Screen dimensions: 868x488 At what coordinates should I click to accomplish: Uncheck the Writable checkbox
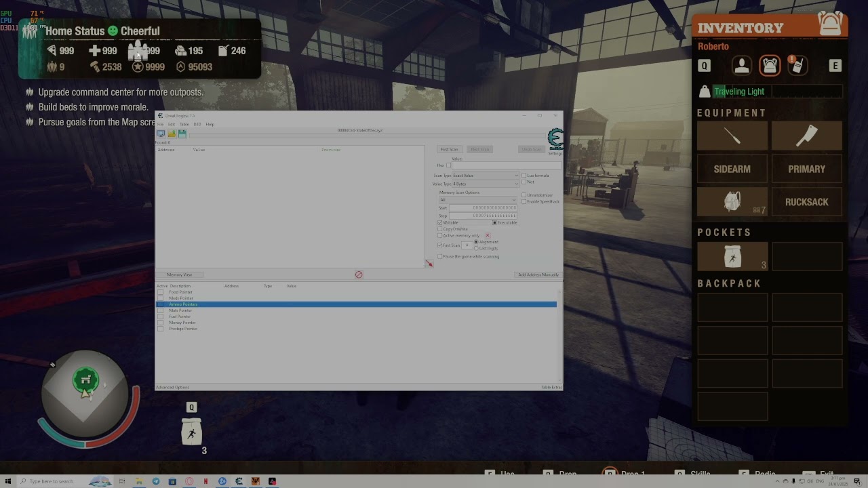pos(440,222)
